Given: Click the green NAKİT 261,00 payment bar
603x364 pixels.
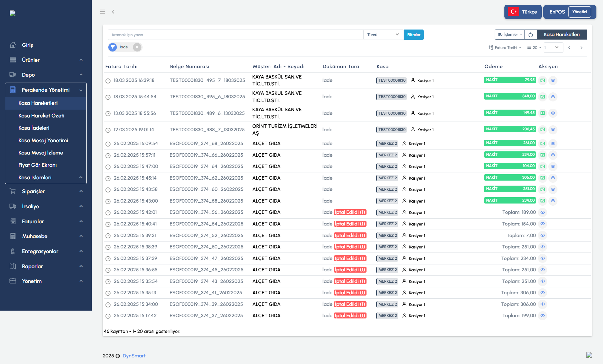Looking at the screenshot, I should pyautogui.click(x=509, y=143).
